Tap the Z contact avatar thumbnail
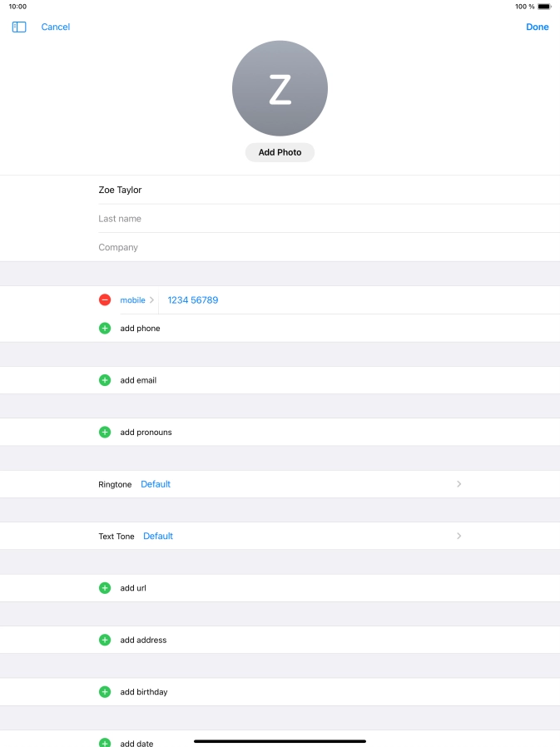 click(x=280, y=88)
